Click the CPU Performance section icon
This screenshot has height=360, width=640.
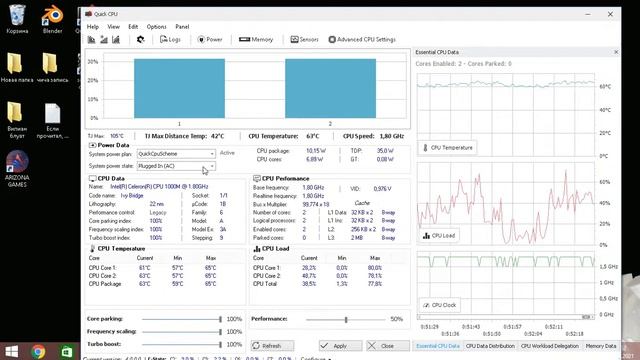point(257,179)
